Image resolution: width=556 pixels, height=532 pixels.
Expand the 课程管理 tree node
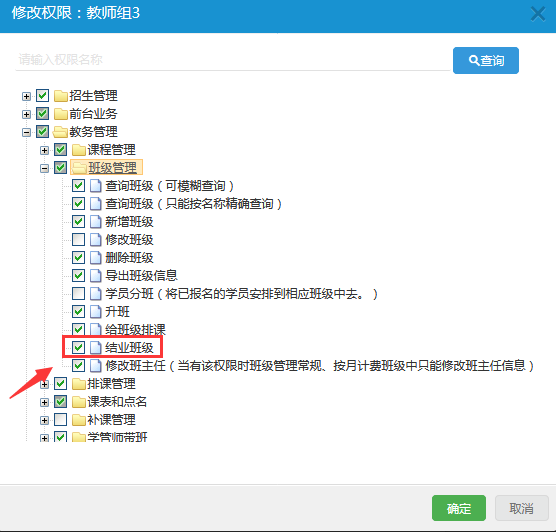pos(44,150)
